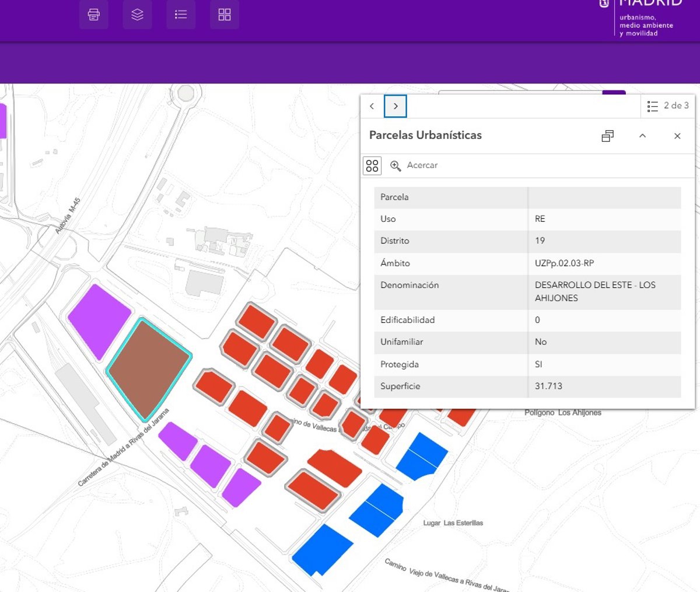Image resolution: width=700 pixels, height=592 pixels.
Task: Click the Madrid urbanismo logo
Action: 642,18
